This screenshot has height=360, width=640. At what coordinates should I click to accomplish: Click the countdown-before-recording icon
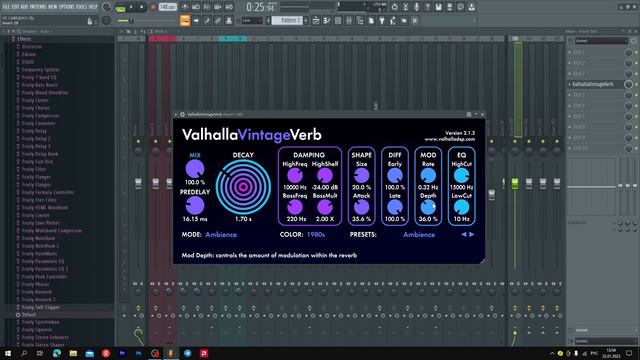point(207,7)
